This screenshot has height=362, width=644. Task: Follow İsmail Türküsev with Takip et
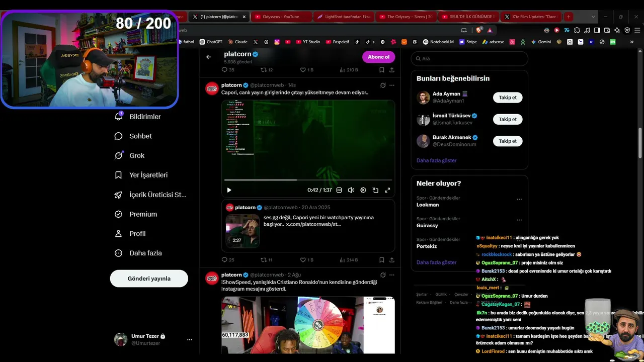[508, 119]
